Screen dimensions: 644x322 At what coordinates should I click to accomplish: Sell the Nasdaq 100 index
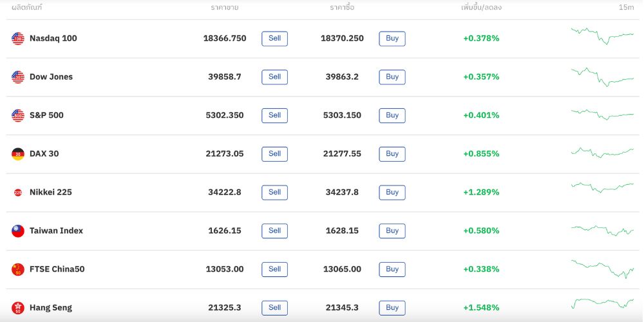pos(274,39)
